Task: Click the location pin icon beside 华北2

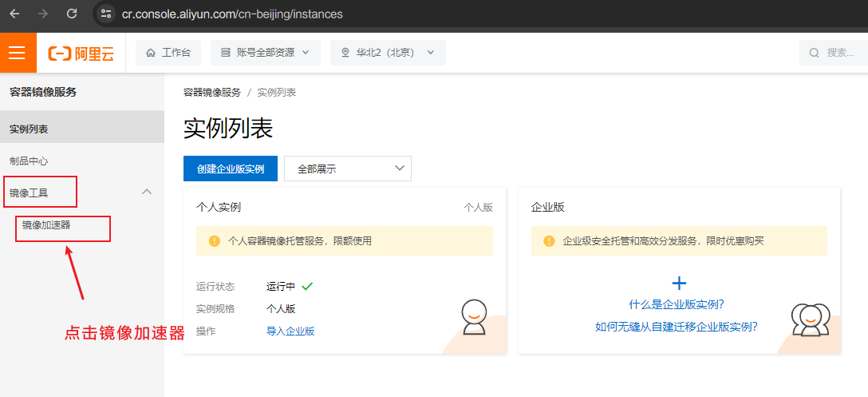Action: (x=345, y=53)
